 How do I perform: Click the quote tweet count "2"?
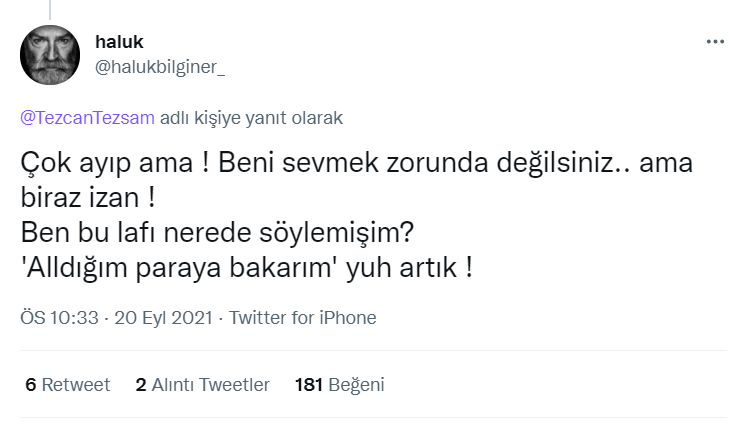(x=141, y=384)
